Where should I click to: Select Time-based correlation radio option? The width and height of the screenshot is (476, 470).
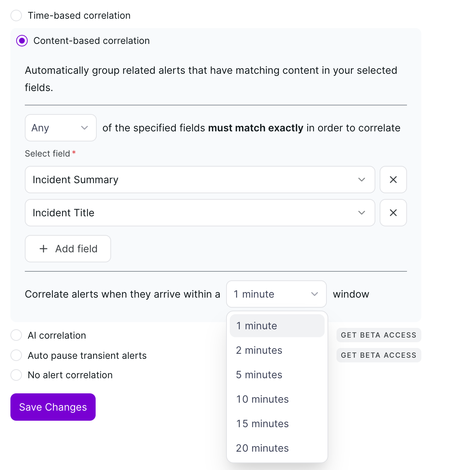(x=16, y=15)
